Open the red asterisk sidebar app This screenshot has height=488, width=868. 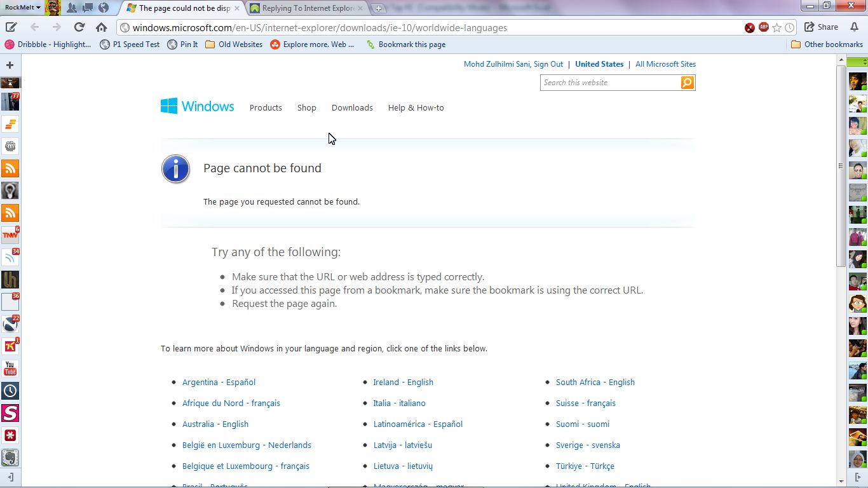point(10,435)
